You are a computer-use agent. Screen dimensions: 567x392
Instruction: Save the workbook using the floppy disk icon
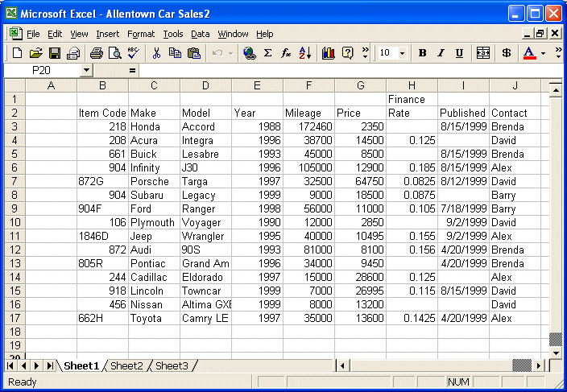click(x=55, y=53)
